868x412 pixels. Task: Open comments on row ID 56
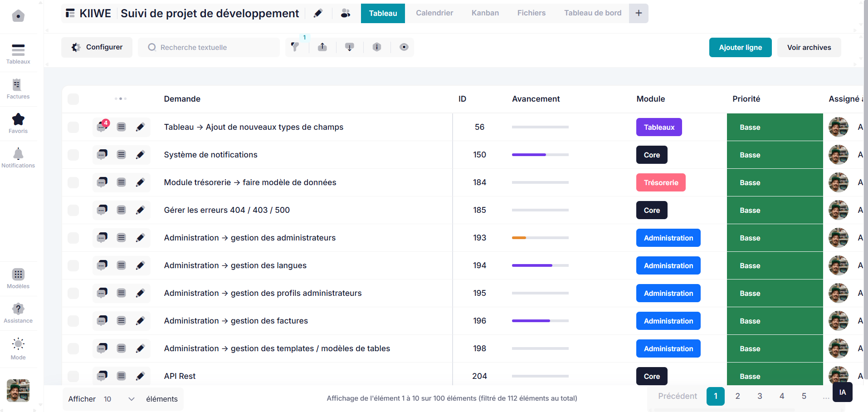pyautogui.click(x=102, y=127)
